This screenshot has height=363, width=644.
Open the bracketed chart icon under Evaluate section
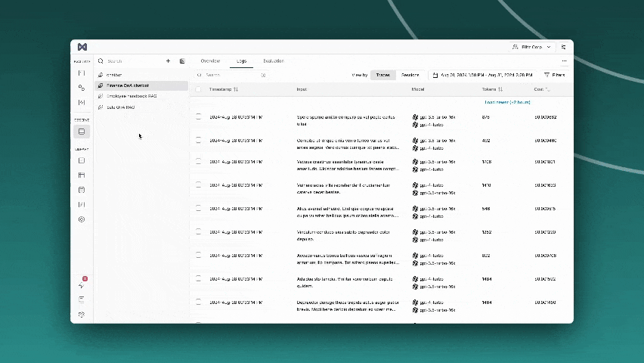point(82,102)
